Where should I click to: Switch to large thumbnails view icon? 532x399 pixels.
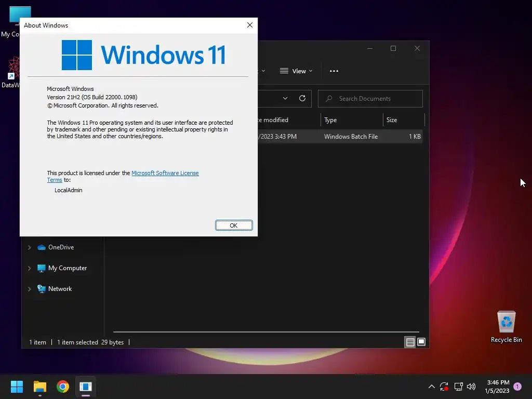pos(421,342)
